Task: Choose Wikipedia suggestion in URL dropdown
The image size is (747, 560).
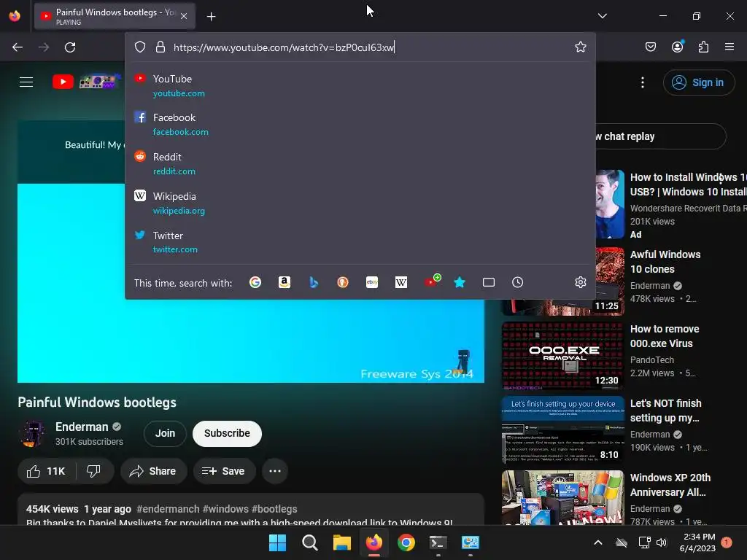Action: point(360,203)
